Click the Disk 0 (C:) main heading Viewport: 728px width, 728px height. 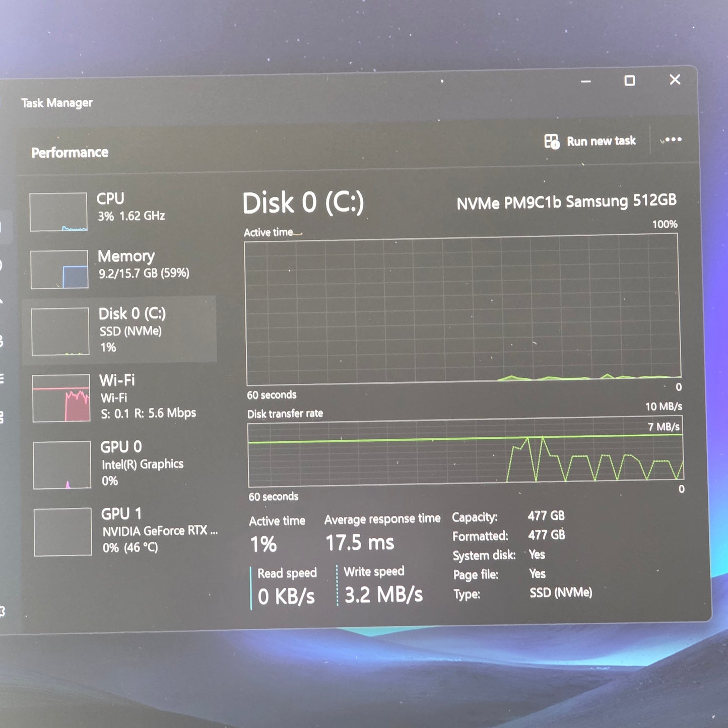(303, 203)
